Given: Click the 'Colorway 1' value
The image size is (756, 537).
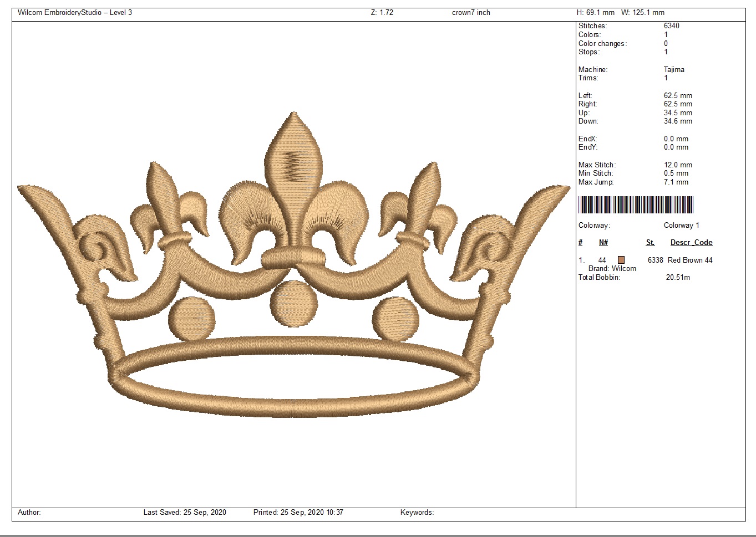Looking at the screenshot, I should pyautogui.click(x=681, y=226).
